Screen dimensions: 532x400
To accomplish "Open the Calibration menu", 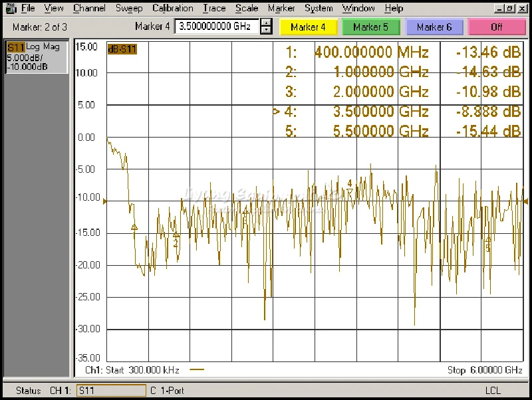I will (173, 9).
